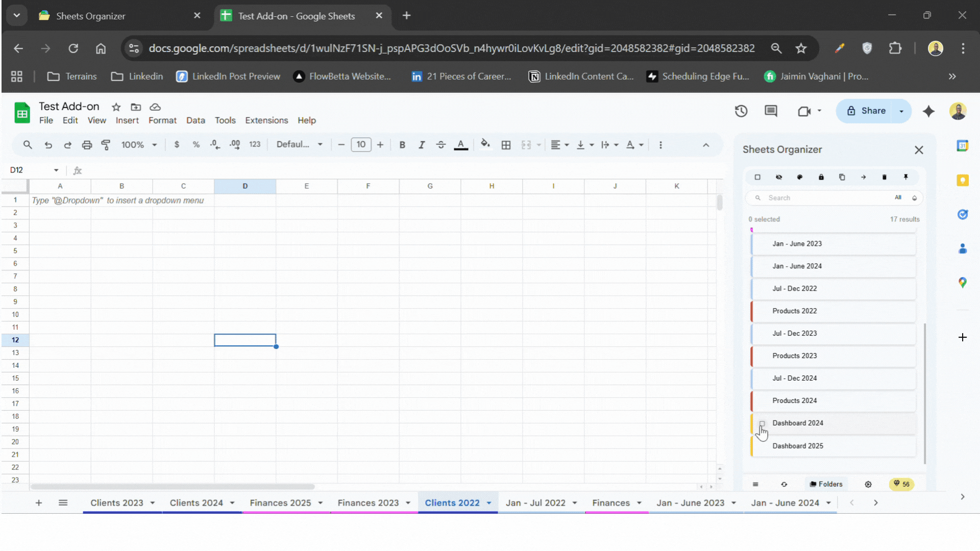Select the Hide sheets icon in Sheets Organizer
980x551 pixels.
[779, 177]
